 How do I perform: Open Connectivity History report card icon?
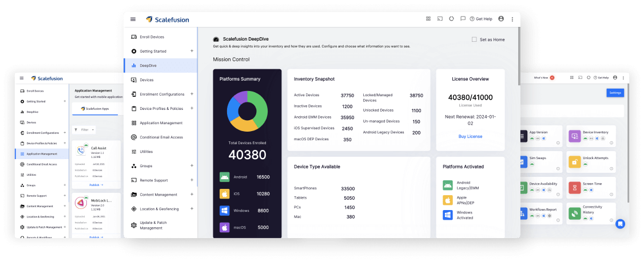pyautogui.click(x=575, y=213)
